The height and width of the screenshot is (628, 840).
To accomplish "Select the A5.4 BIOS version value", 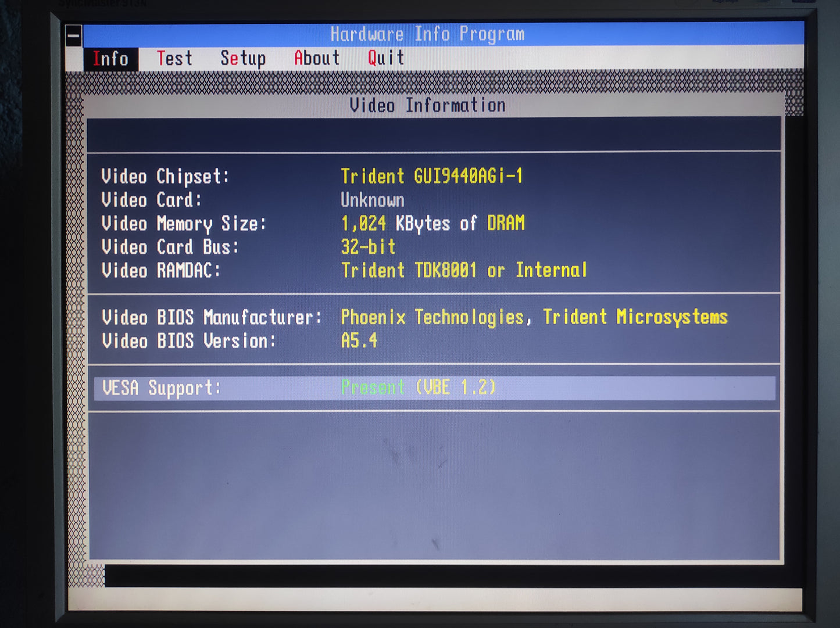I will [x=359, y=340].
